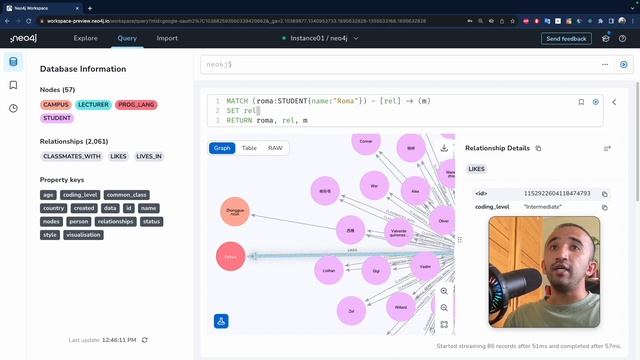Click the age property key
The width and height of the screenshot is (640, 360).
point(48,195)
